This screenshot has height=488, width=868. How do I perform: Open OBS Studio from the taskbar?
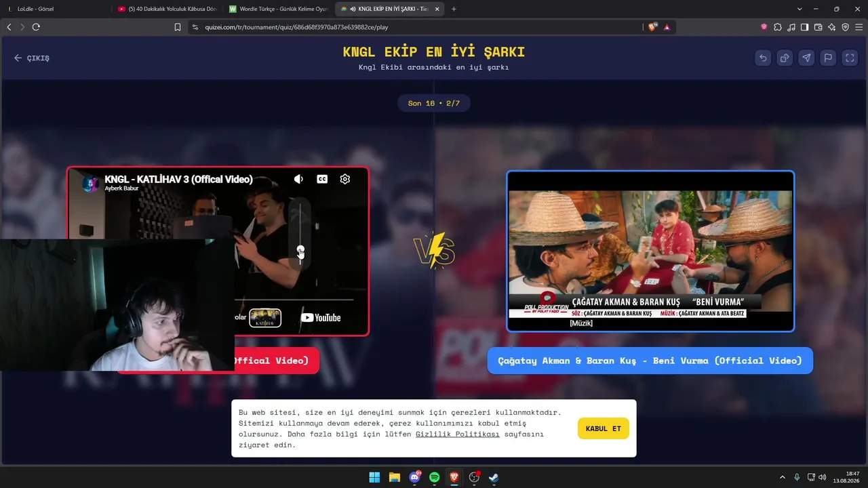(x=474, y=477)
